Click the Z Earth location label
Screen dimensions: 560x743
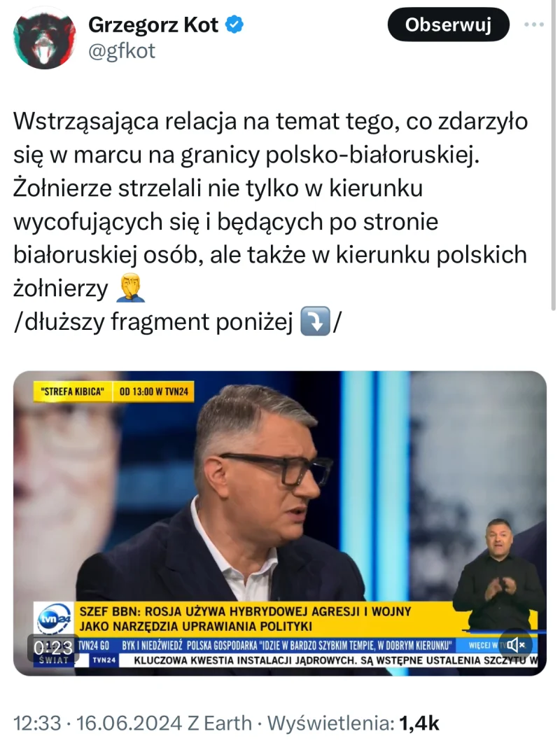(x=219, y=723)
